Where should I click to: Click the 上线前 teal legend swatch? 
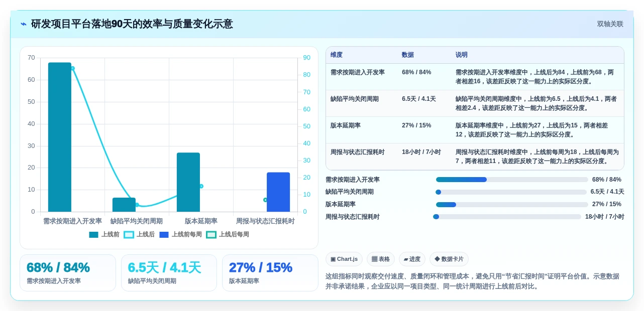point(93,234)
